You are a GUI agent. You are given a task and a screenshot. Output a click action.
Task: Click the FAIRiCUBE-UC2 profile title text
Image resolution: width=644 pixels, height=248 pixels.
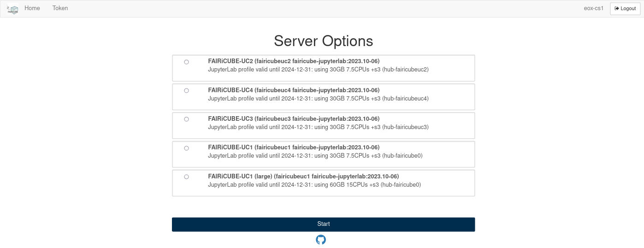pyautogui.click(x=294, y=61)
